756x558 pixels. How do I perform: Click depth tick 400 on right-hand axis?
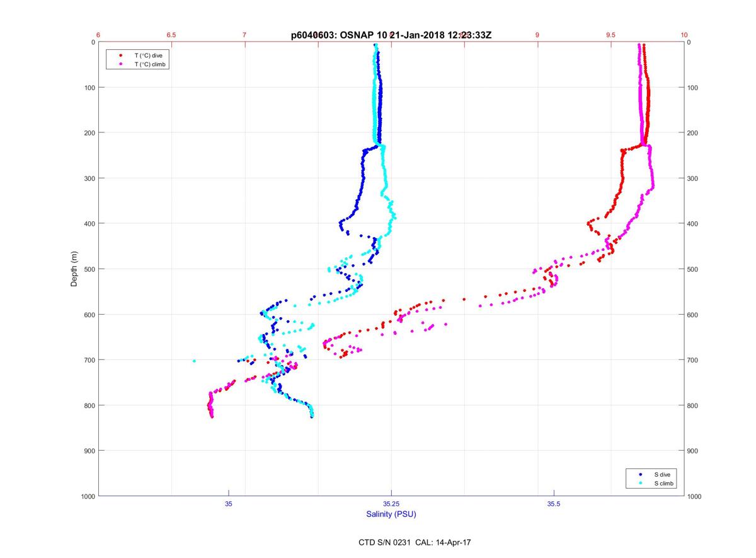[x=694, y=224]
